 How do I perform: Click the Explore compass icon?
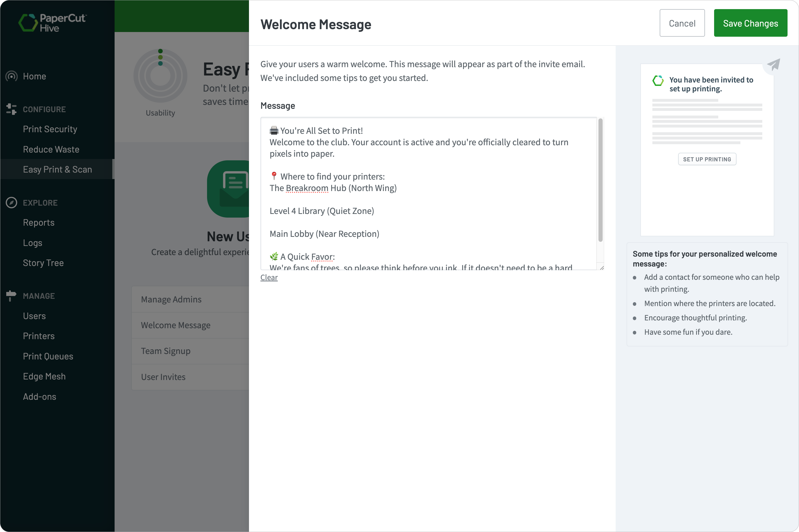[11, 202]
